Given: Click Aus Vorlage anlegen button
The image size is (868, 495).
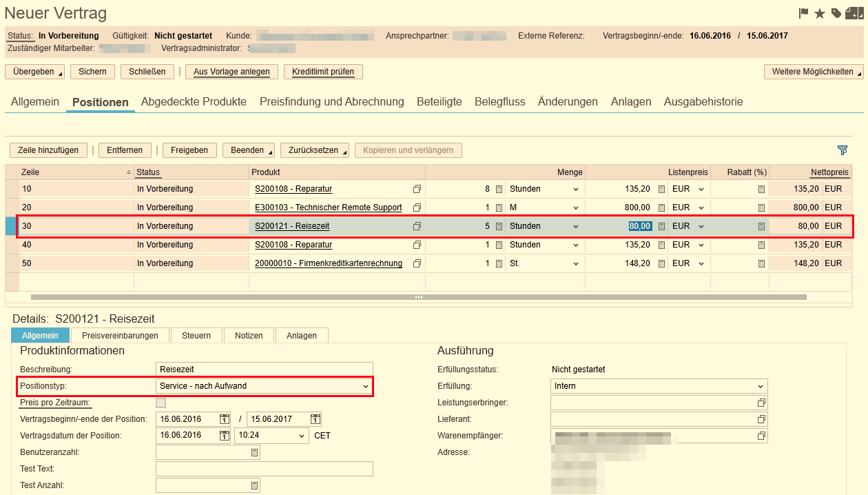Looking at the screenshot, I should (x=231, y=72).
